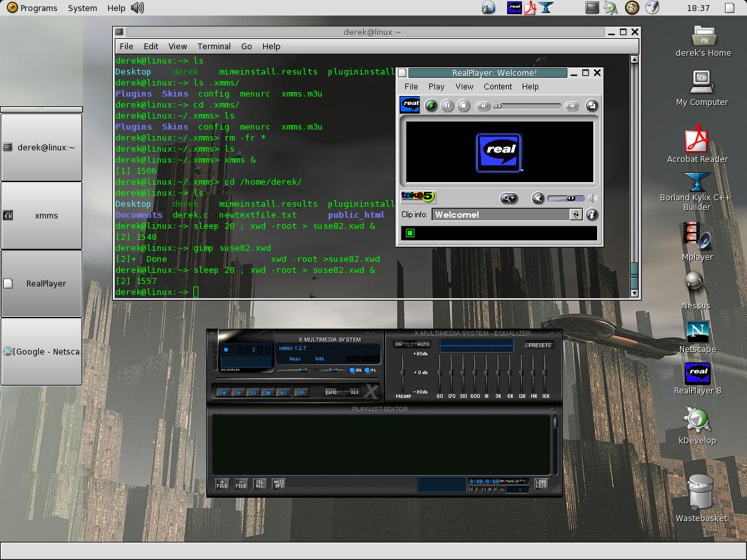Screen dimensions: 747x560
Task: Open Nessus desktop icon
Action: point(695,290)
